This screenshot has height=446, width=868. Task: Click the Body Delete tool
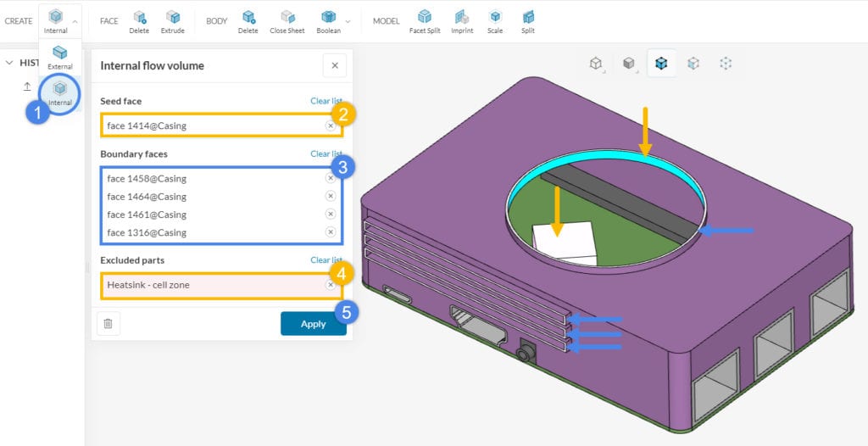coord(248,21)
